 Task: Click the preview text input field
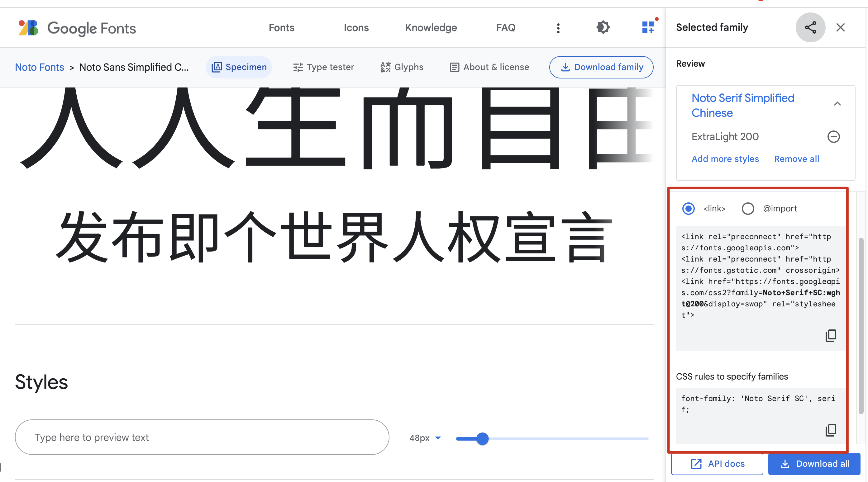202,437
